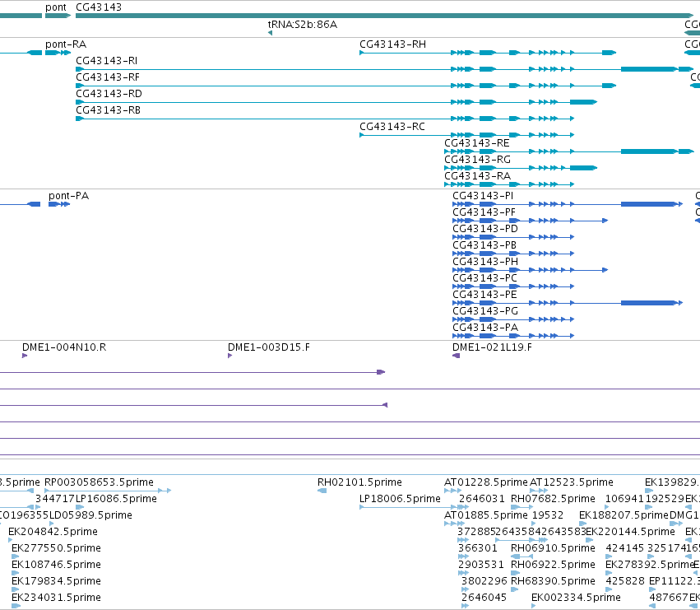Click the AT01228.5prime EST label

pyautogui.click(x=485, y=482)
